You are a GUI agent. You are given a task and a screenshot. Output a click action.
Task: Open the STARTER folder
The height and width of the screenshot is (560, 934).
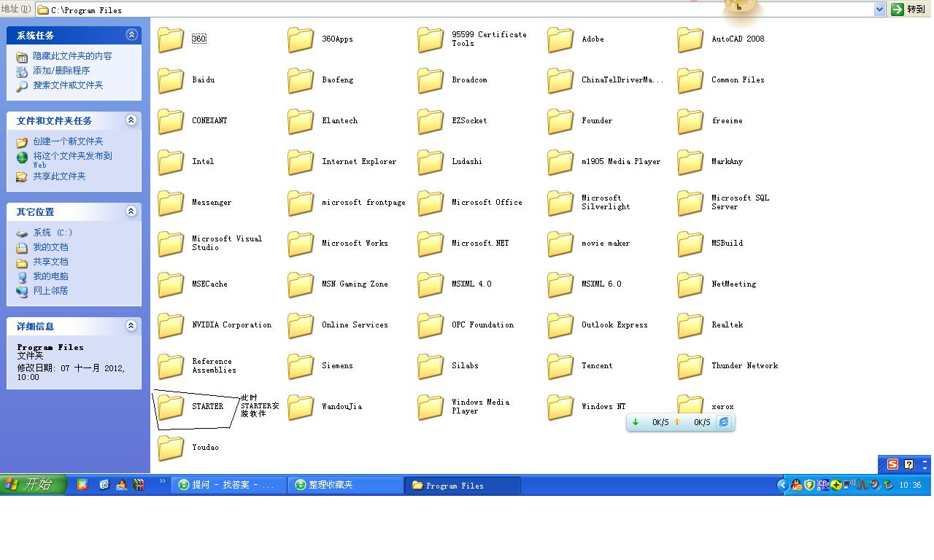pyautogui.click(x=190, y=407)
